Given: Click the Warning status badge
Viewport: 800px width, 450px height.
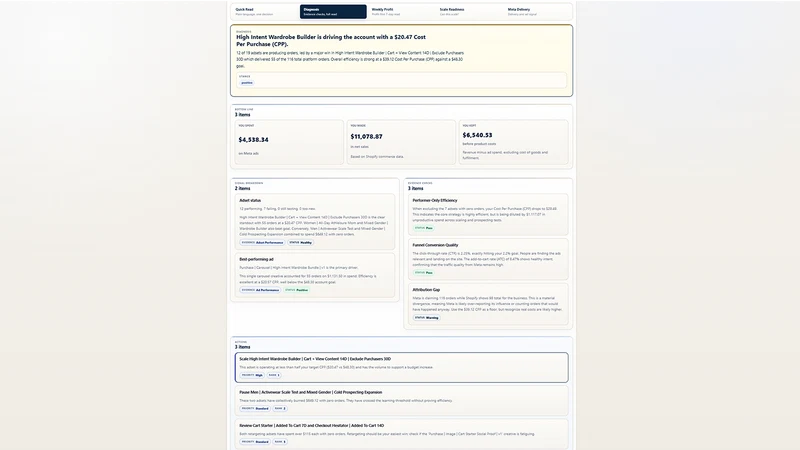Looking at the screenshot, I should click(x=427, y=317).
